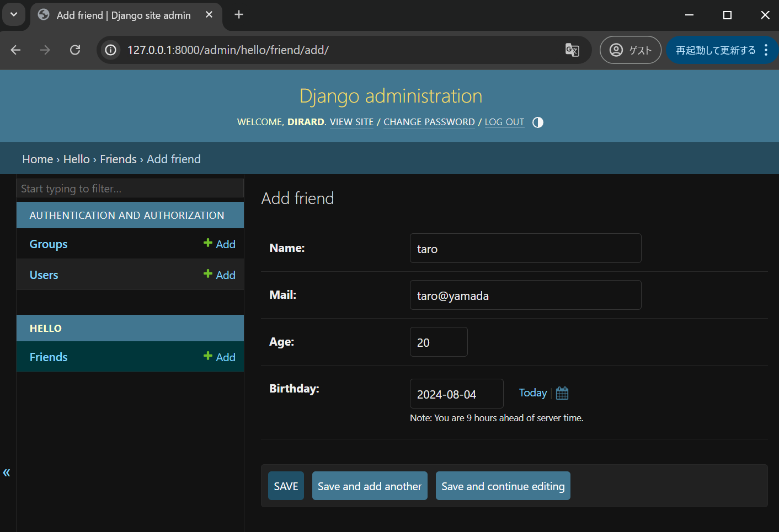The height and width of the screenshot is (532, 779).
Task: Click Save and continue editing
Action: click(503, 486)
